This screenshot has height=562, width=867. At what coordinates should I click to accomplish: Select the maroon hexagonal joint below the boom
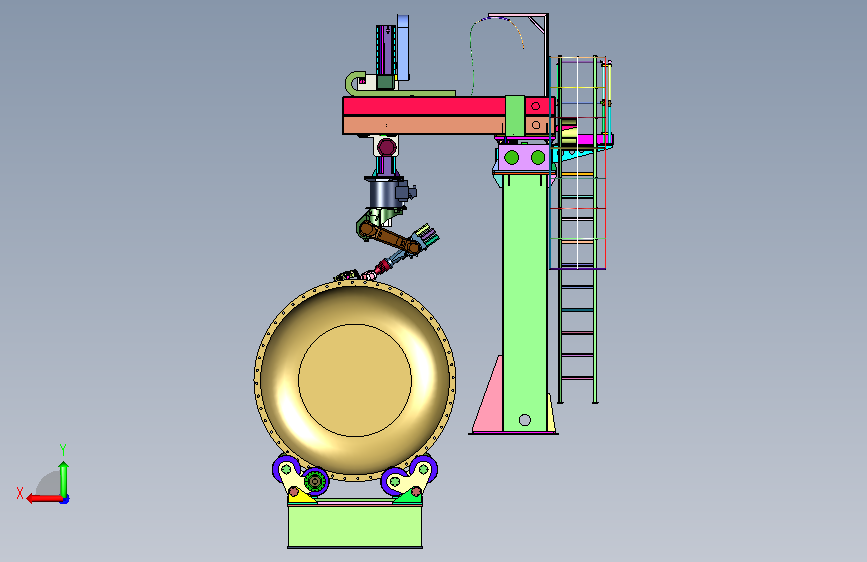[x=387, y=147]
